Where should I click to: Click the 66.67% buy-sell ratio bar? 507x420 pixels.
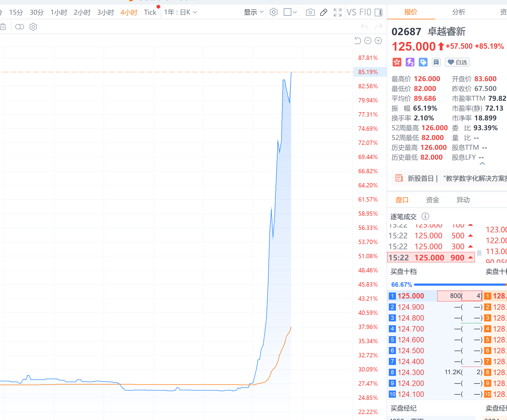[449, 285]
